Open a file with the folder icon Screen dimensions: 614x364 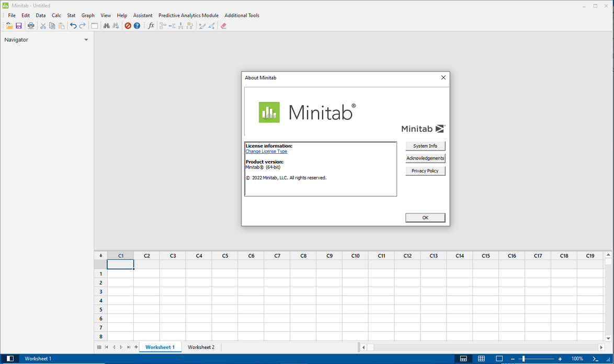point(9,26)
